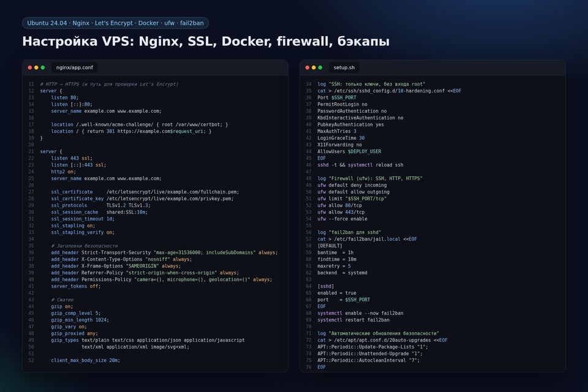Click 'systemctl enable --now fail2ban'
The height and width of the screenshot is (392, 588).
(360, 314)
